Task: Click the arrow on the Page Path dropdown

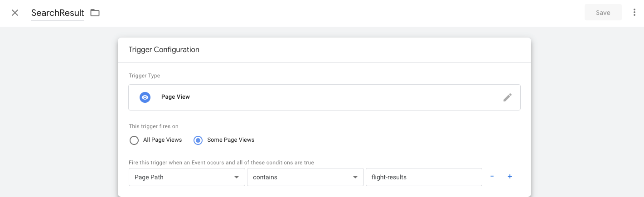Action: click(237, 178)
